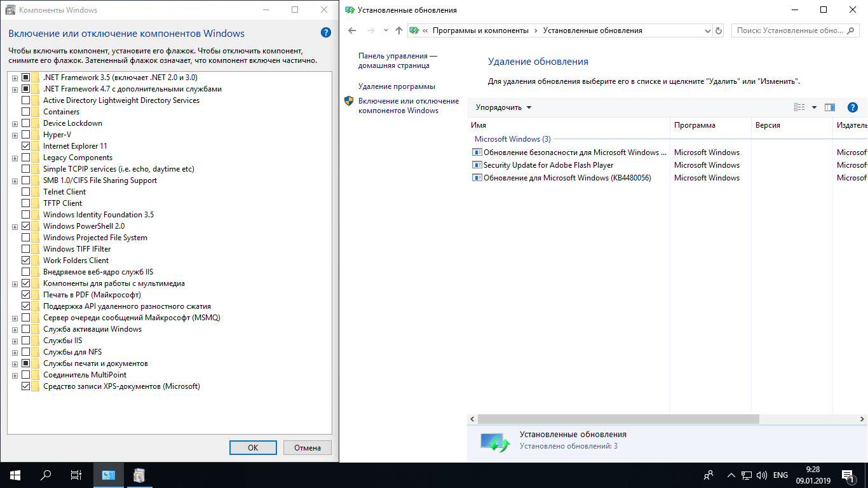Open the Удаление программы link

(397, 86)
